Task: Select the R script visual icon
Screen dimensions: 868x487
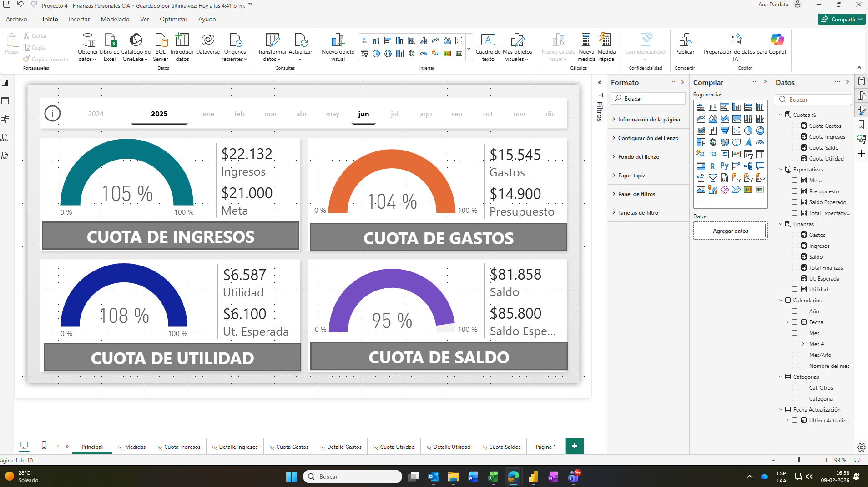Action: point(712,166)
